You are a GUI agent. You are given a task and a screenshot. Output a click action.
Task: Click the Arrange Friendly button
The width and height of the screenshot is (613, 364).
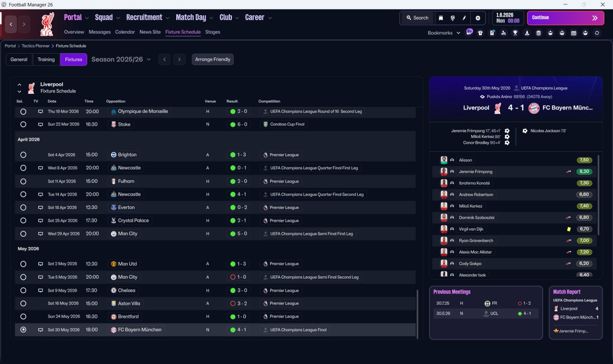click(x=213, y=59)
